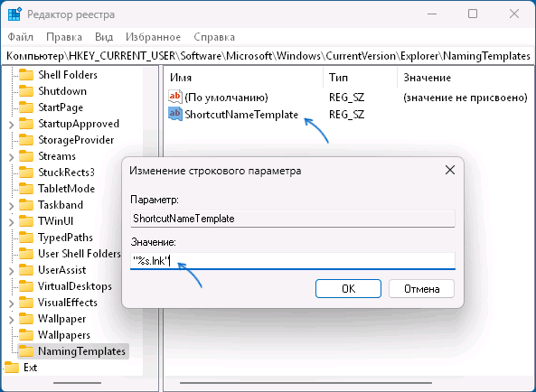Select the UserAssist folder icon
Screen dimensions: 536x392
click(x=26, y=270)
